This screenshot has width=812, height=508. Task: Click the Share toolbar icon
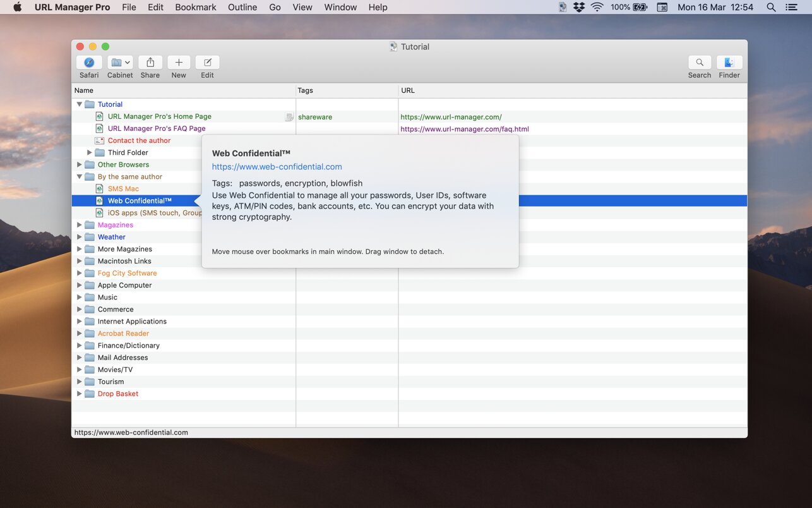pyautogui.click(x=150, y=63)
